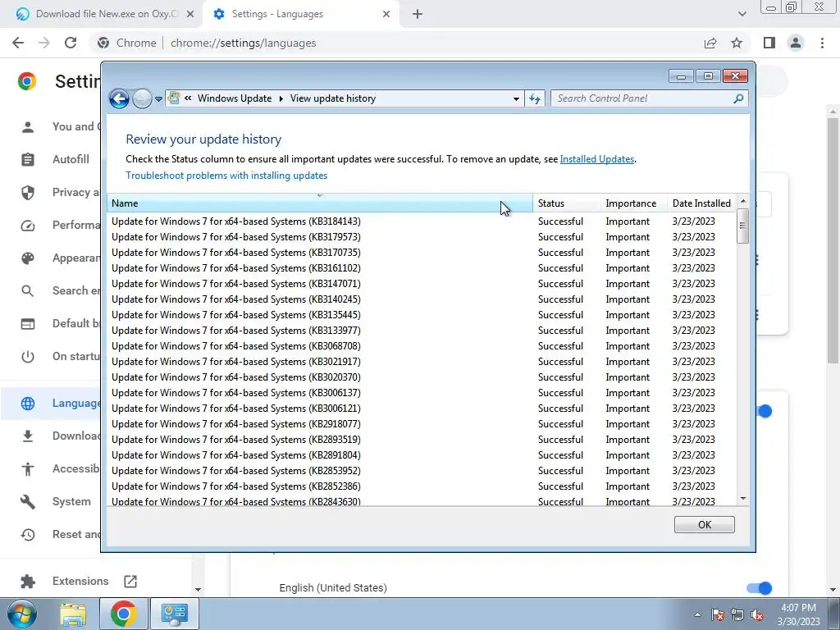Viewport: 840px width, 630px height.
Task: Open System wrench item in Chrome settings
Action: 57,502
